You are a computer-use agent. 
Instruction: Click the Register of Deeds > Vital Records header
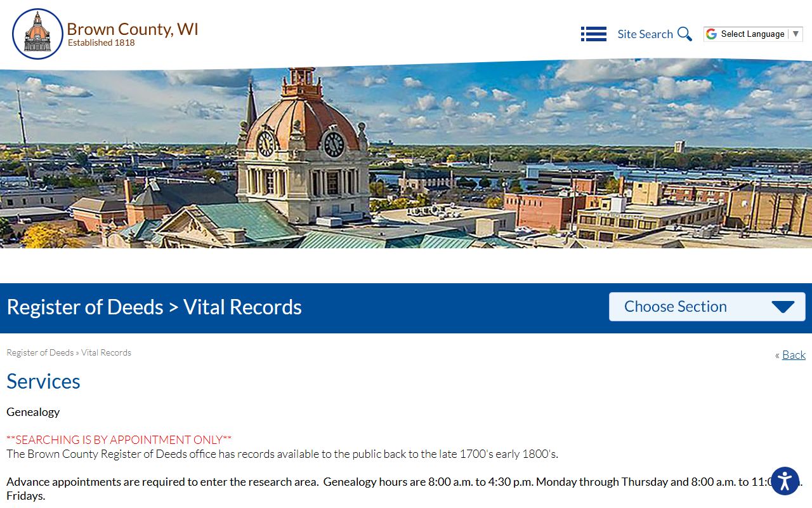click(x=154, y=307)
